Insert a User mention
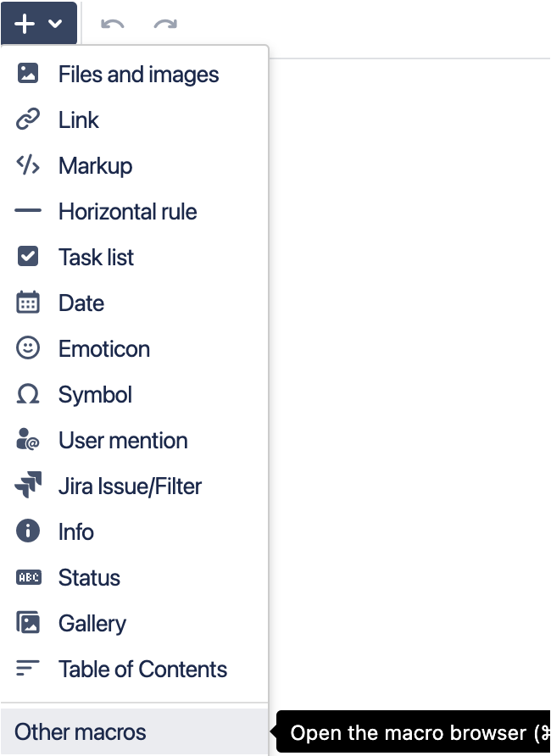 coord(122,440)
